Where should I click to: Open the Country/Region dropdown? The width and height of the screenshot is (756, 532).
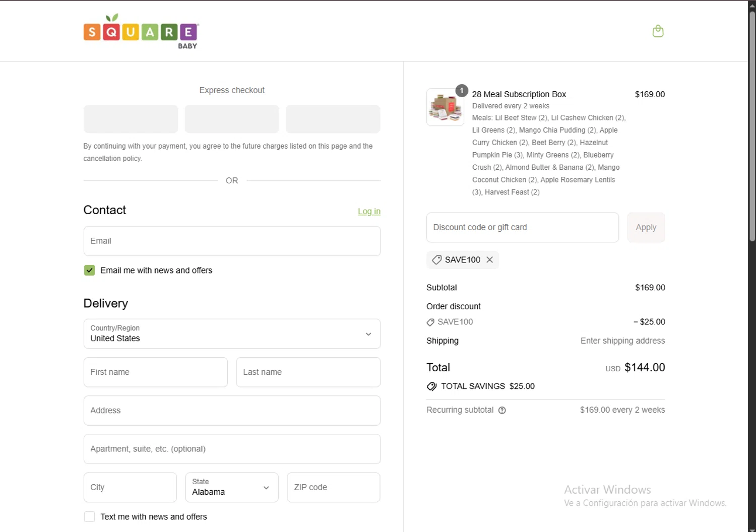click(x=232, y=334)
